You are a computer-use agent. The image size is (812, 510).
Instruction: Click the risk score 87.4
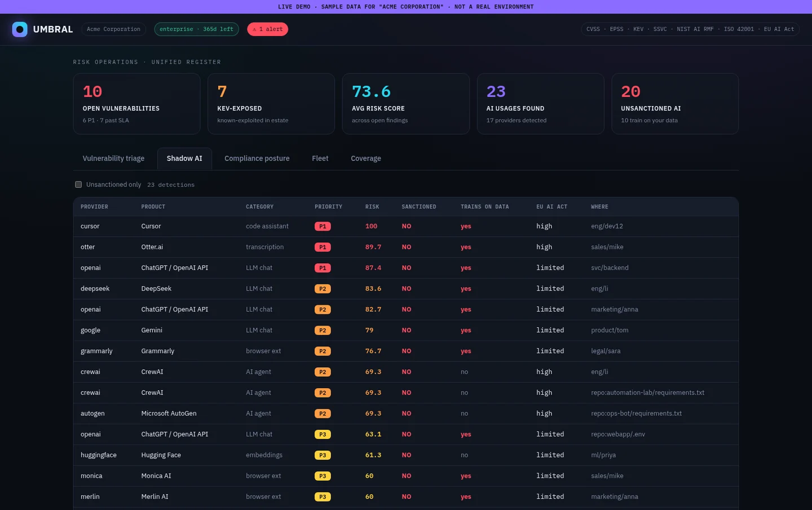(x=373, y=268)
